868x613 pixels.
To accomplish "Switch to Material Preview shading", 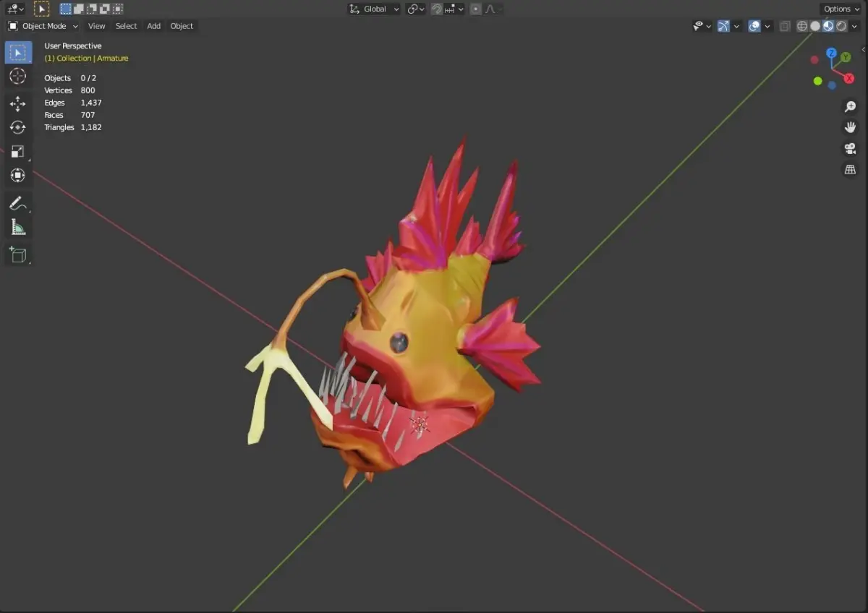I will 828,26.
